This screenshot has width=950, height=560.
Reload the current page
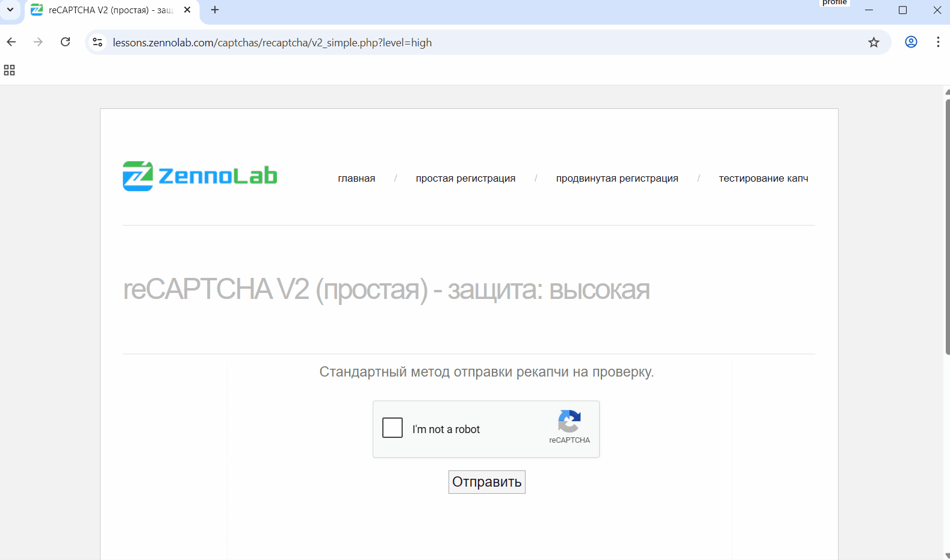[x=66, y=42]
